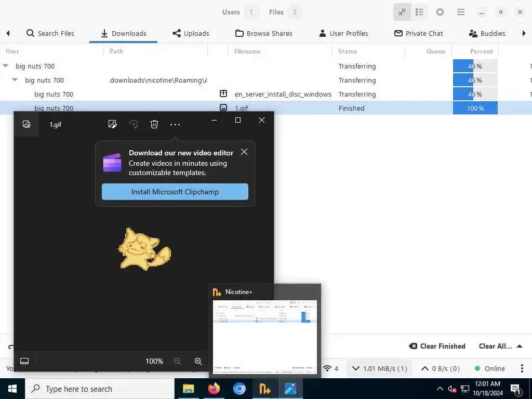Dismiss the video editor promotion popup

tap(244, 152)
